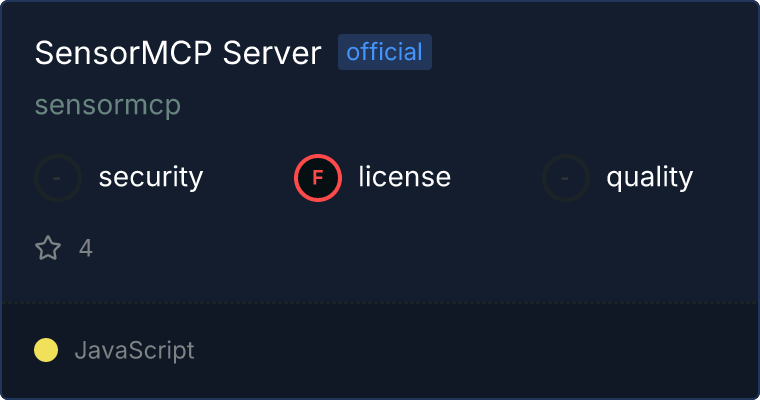Image resolution: width=760 pixels, height=400 pixels.
Task: Click the dash inside the quality circle
Action: tap(565, 178)
